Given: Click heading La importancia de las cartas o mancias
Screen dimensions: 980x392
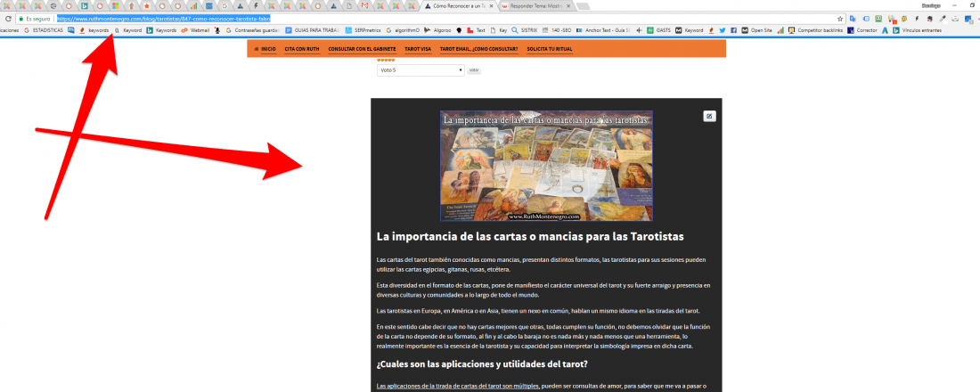Looking at the screenshot, I should pyautogui.click(x=530, y=237).
